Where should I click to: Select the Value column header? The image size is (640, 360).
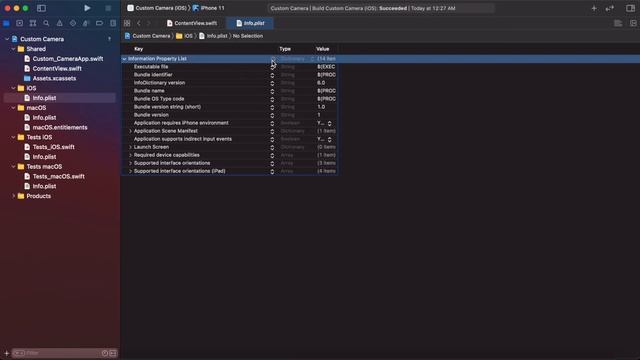322,49
